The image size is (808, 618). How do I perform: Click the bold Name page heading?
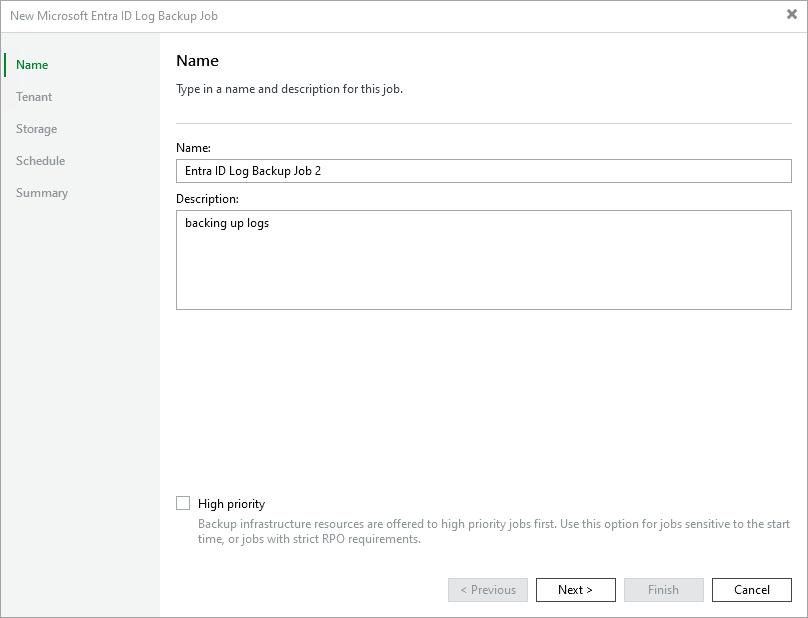197,62
